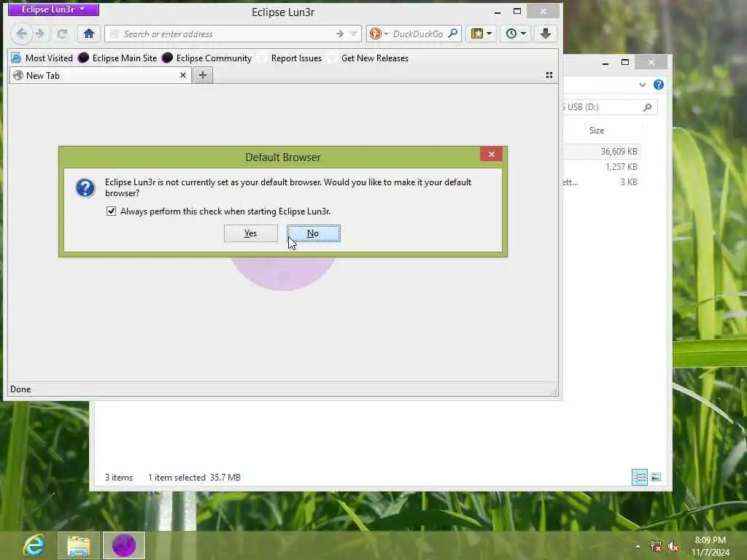
Task: Show hidden tray icons arrow
Action: tap(638, 545)
